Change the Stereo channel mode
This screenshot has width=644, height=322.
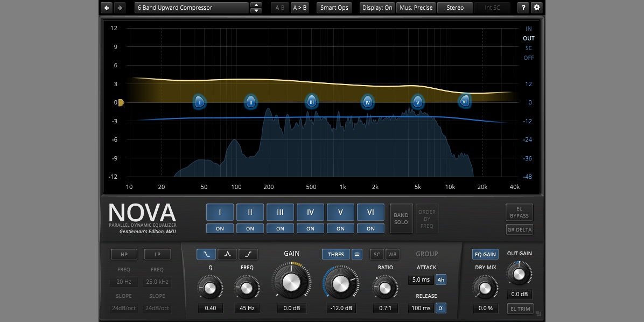click(x=455, y=8)
